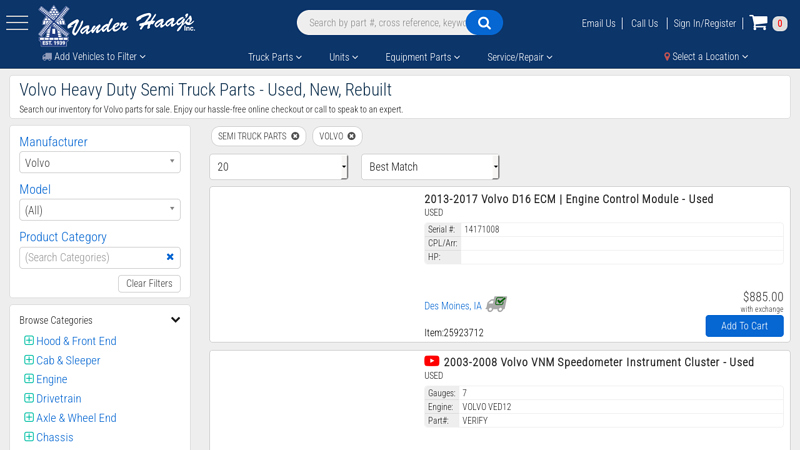
Task: Remove the VOLVO filter chip
Action: 352,136
